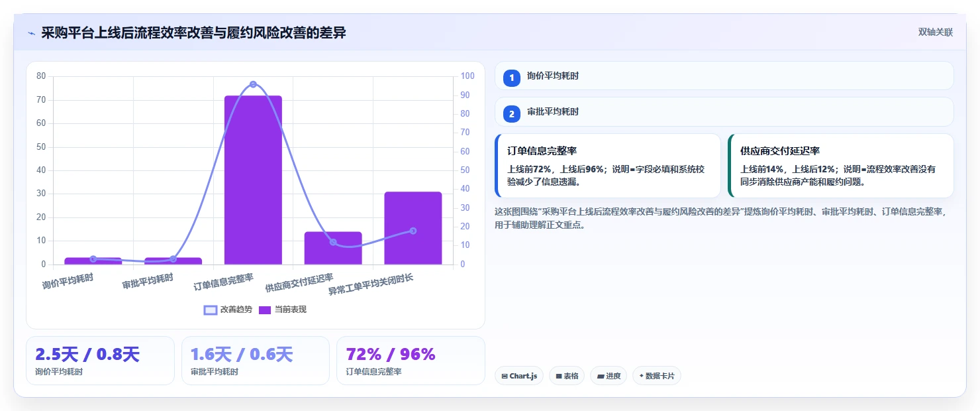Click the 订单信息完整率 bar in the chart
980x411 pixels.
(x=253, y=180)
